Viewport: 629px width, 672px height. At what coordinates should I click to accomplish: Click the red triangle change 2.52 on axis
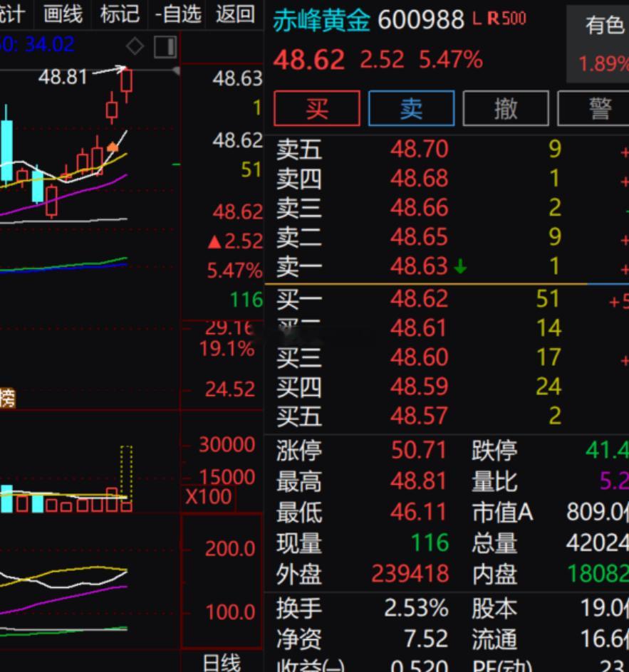click(235, 241)
